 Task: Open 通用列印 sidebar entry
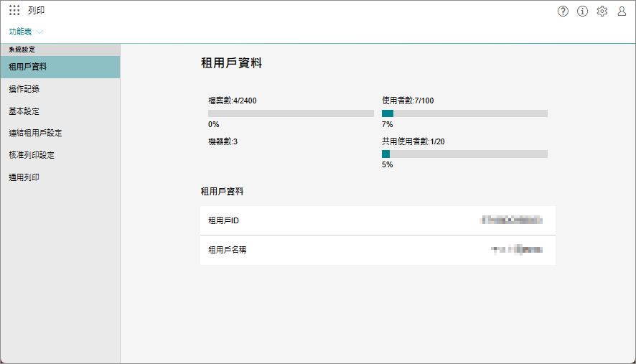click(24, 177)
